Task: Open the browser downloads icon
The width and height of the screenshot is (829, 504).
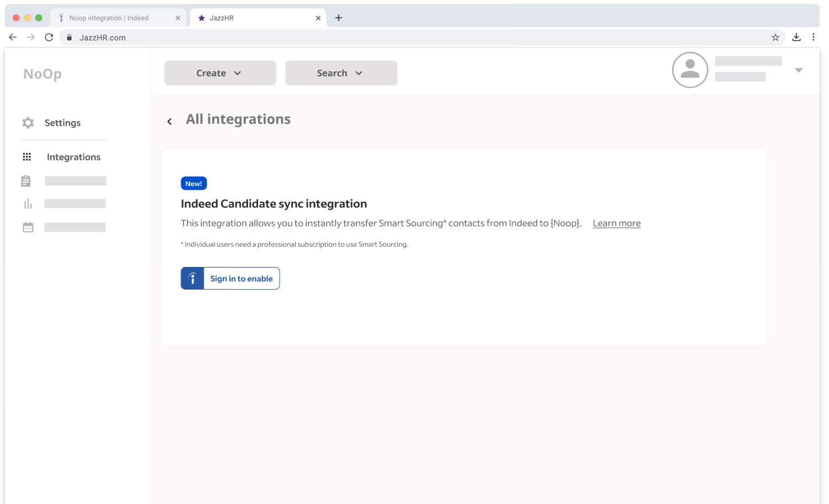Action: 796,37
